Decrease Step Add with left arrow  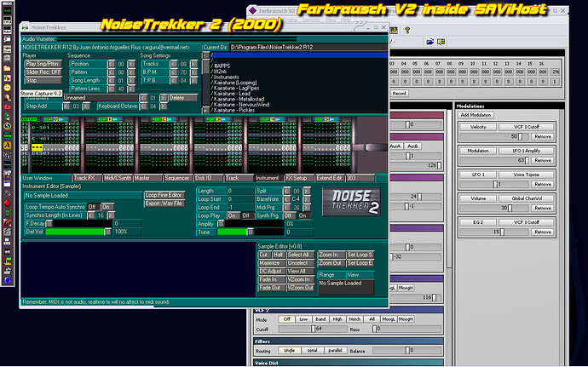(66, 106)
